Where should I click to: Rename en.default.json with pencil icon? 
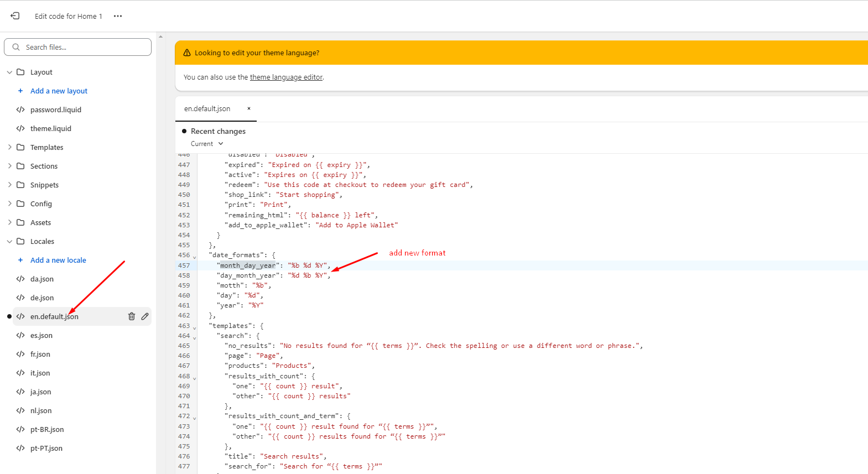point(145,316)
